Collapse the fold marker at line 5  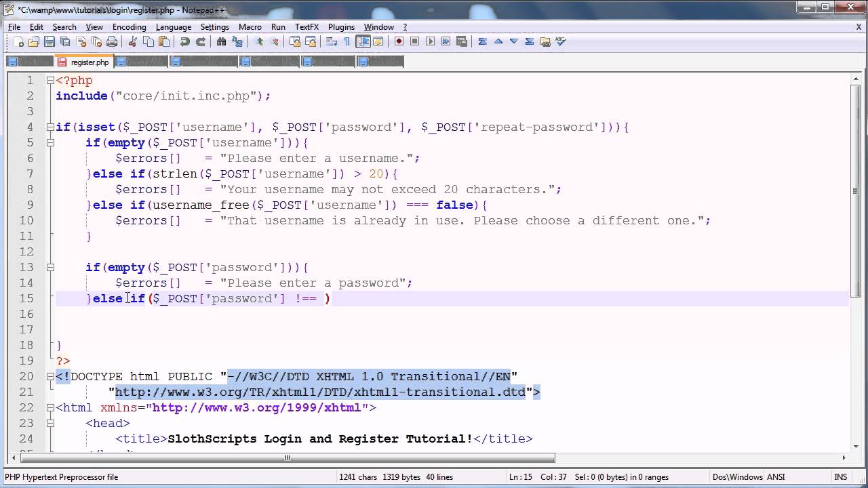(x=50, y=142)
